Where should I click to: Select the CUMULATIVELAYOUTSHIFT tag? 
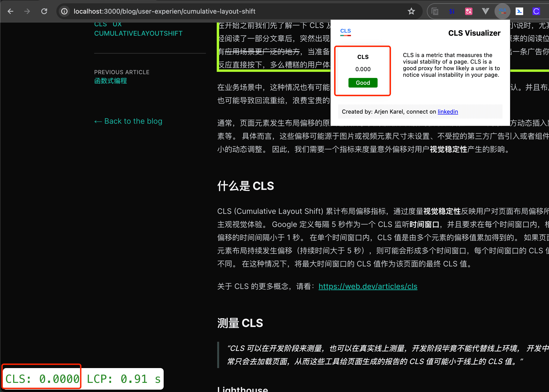[x=138, y=33]
